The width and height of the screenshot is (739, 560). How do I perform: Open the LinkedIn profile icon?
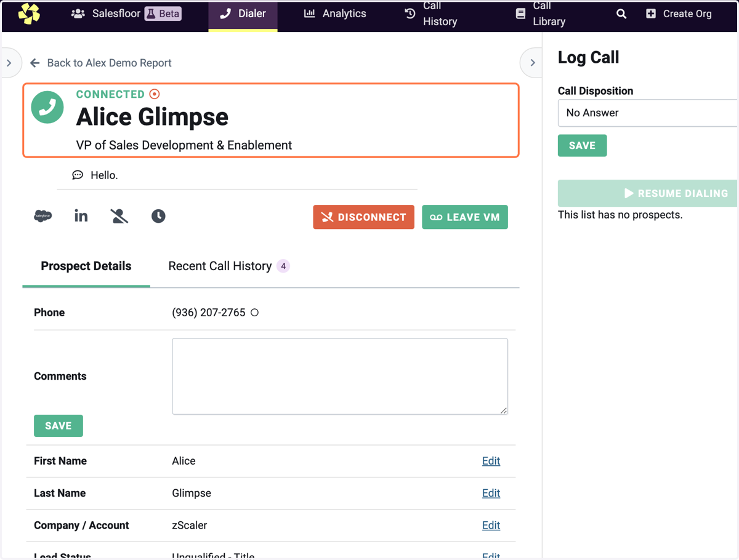point(81,216)
